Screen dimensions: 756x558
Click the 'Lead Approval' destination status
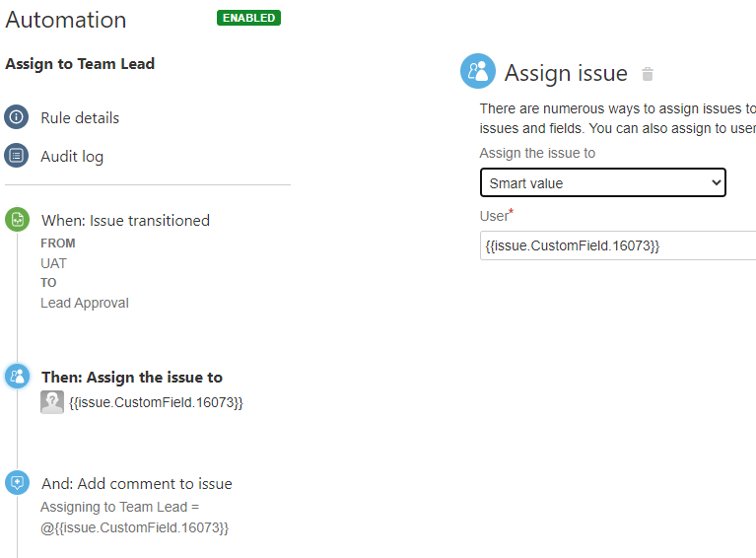(85, 303)
